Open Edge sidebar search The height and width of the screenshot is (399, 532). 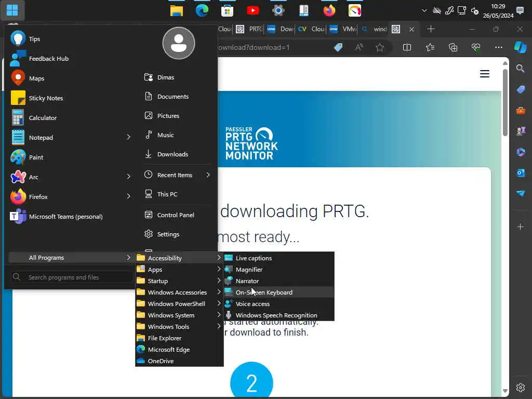520,69
